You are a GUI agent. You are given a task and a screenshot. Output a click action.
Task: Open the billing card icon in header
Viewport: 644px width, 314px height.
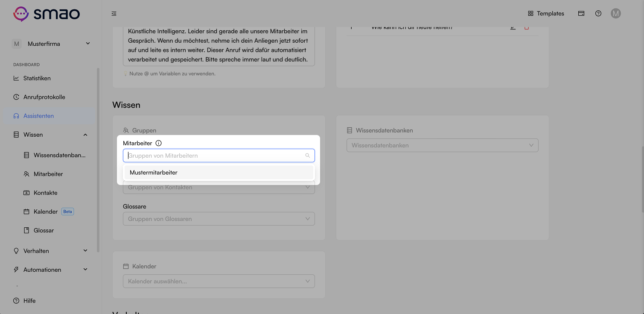[x=581, y=14]
